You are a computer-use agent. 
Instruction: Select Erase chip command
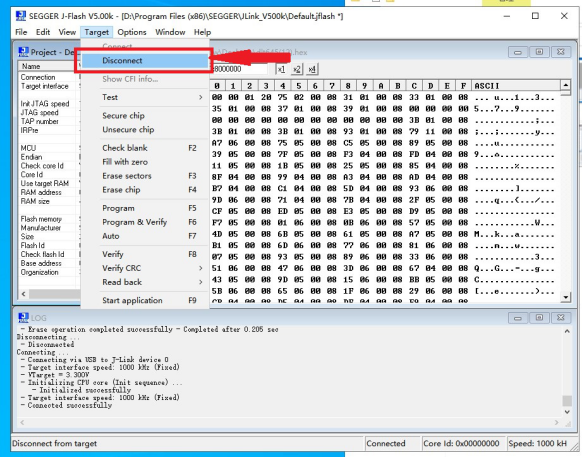pos(145,190)
